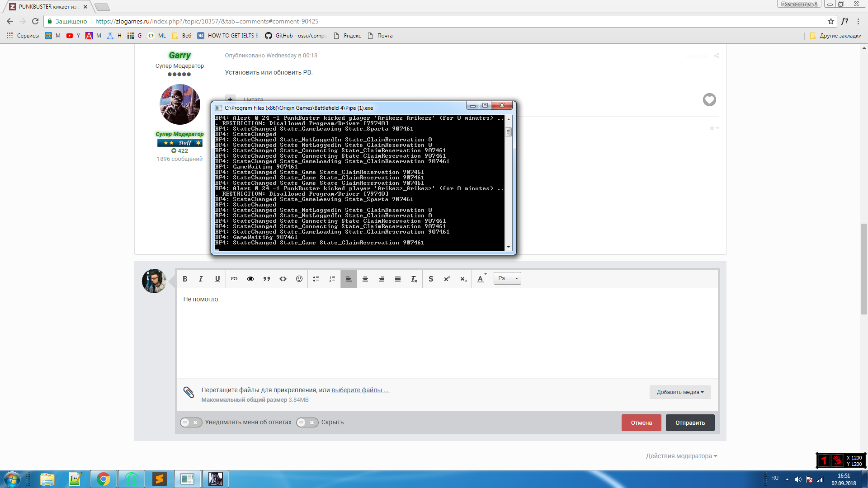
Task: Apply italic formatting in the editor
Action: (201, 279)
